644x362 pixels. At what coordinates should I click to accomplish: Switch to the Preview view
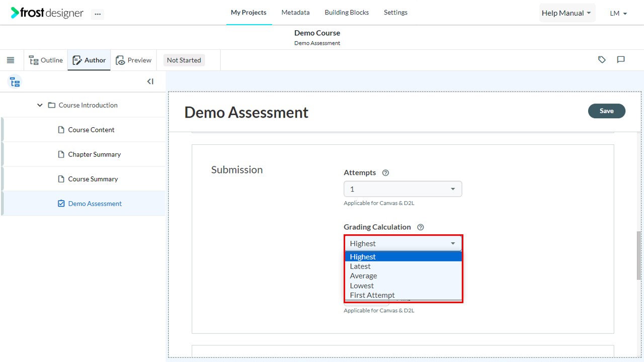click(133, 60)
